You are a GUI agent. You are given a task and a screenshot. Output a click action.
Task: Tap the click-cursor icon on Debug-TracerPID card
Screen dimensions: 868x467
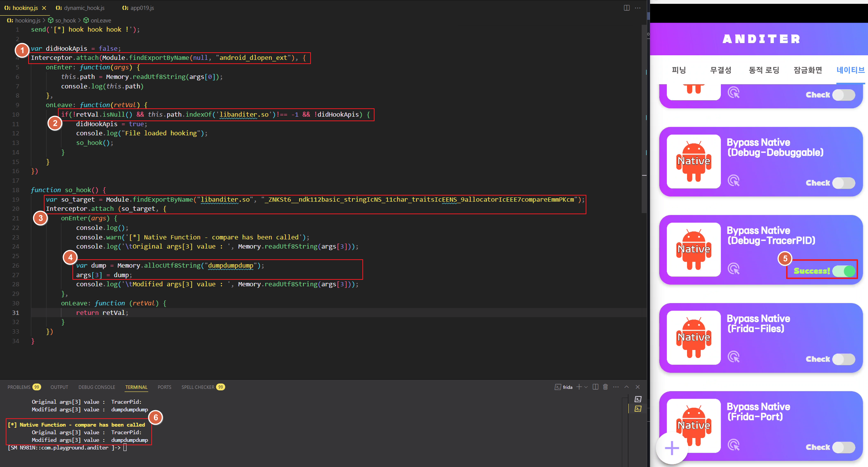[x=733, y=269]
